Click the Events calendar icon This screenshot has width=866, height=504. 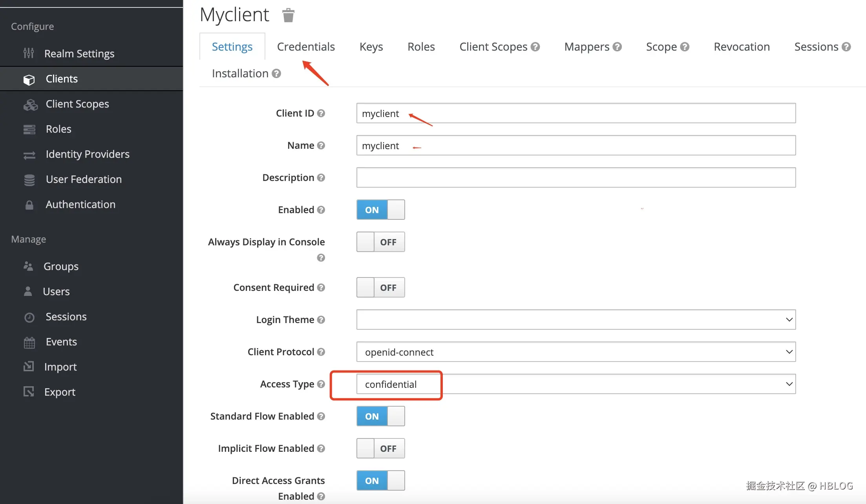click(29, 343)
